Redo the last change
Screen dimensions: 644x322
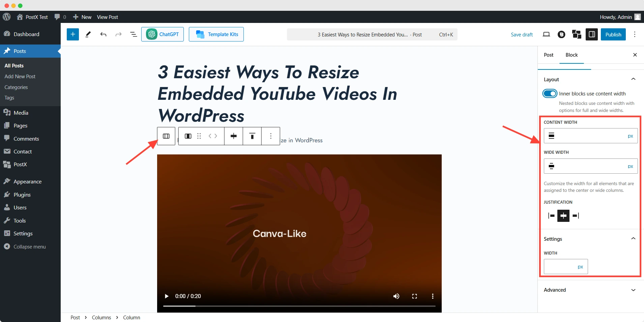[x=118, y=34]
